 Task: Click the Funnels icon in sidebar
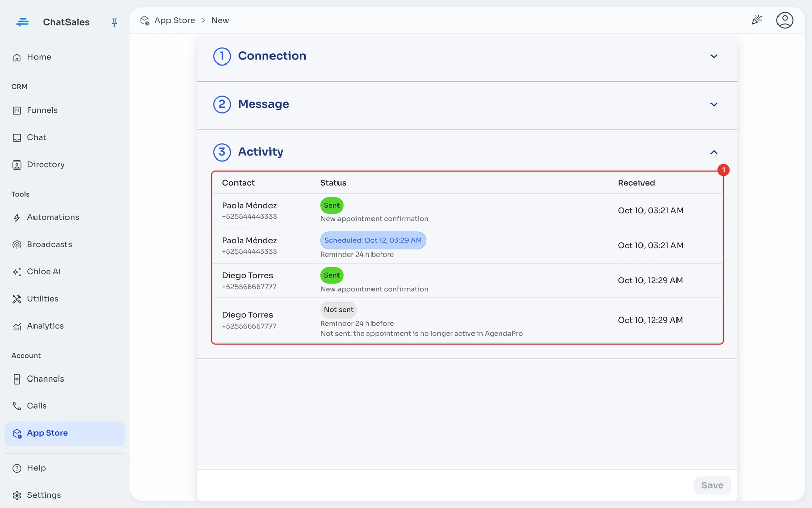tap(17, 110)
